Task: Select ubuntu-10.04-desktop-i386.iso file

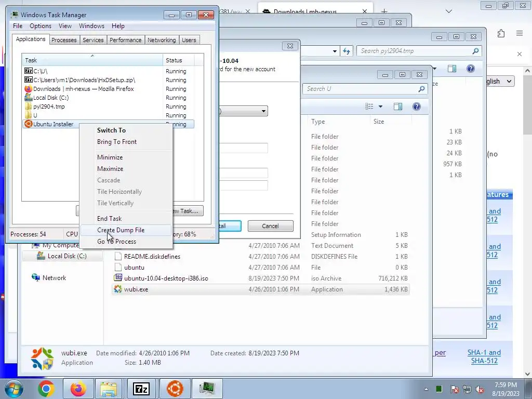Action: click(x=261, y=278)
